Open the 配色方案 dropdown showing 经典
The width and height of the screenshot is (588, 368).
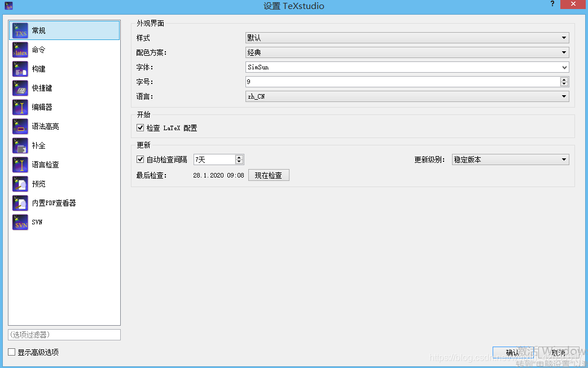pyautogui.click(x=407, y=52)
